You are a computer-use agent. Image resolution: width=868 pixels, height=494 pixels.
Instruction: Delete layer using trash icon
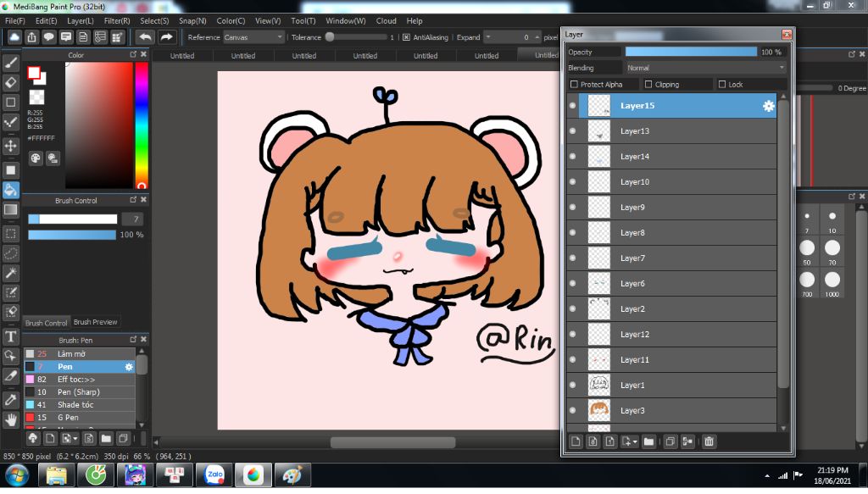(x=709, y=441)
